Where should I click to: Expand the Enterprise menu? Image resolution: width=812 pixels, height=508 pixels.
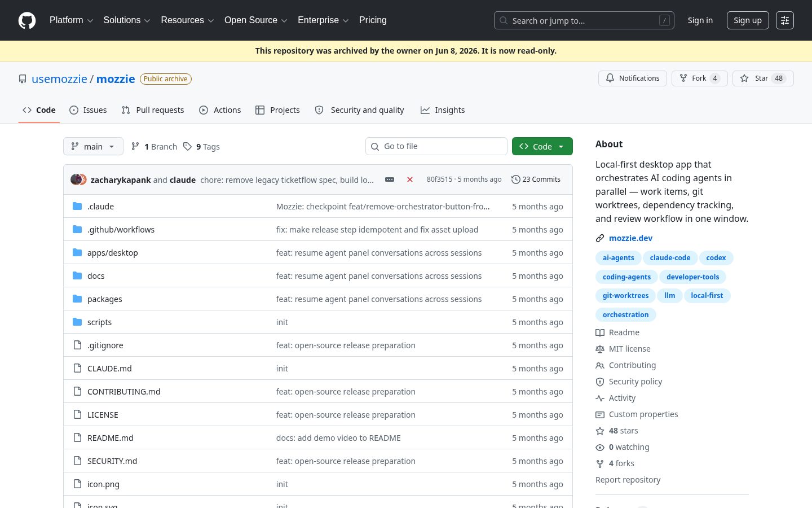[323, 20]
